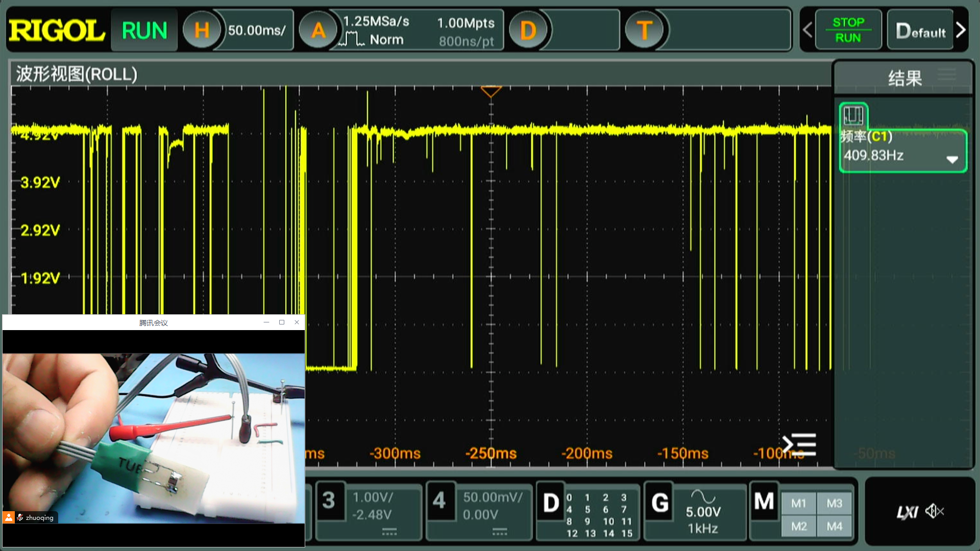This screenshot has height=551, width=980.
Task: Tap the orange H horizontal timebase icon
Action: tap(202, 31)
